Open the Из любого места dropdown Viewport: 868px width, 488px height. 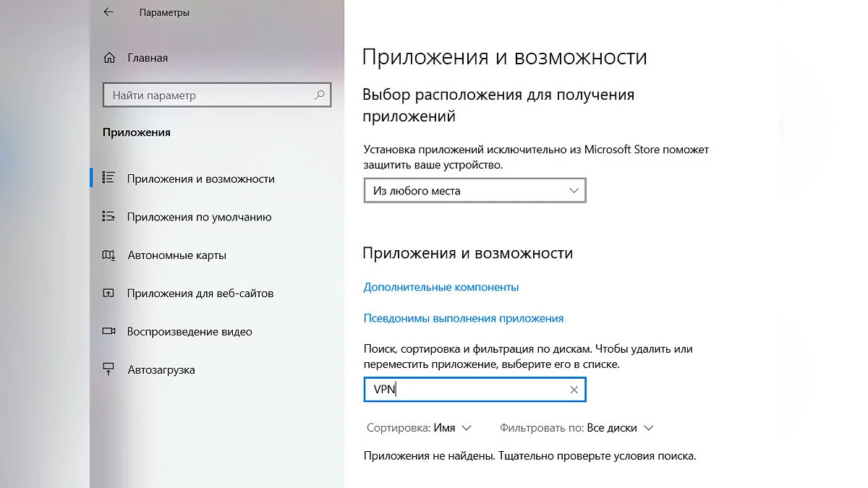click(475, 191)
